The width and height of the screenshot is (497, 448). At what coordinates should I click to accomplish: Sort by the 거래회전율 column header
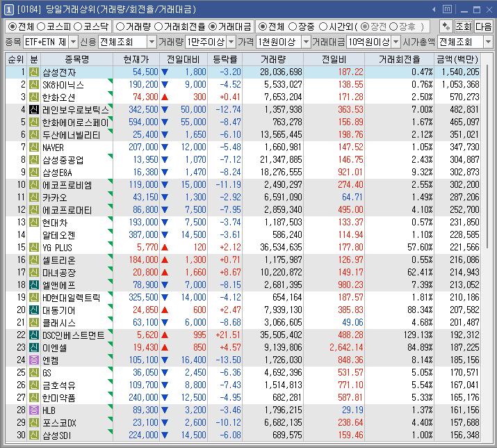pos(400,59)
